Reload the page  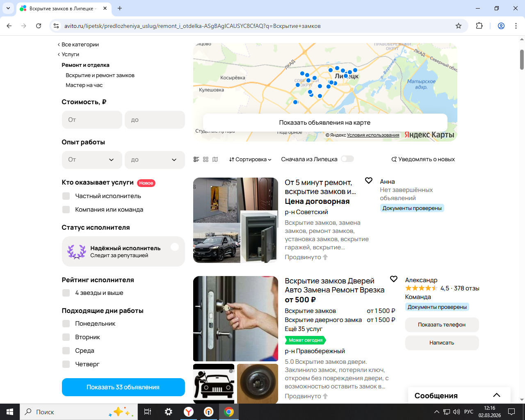coord(39,26)
